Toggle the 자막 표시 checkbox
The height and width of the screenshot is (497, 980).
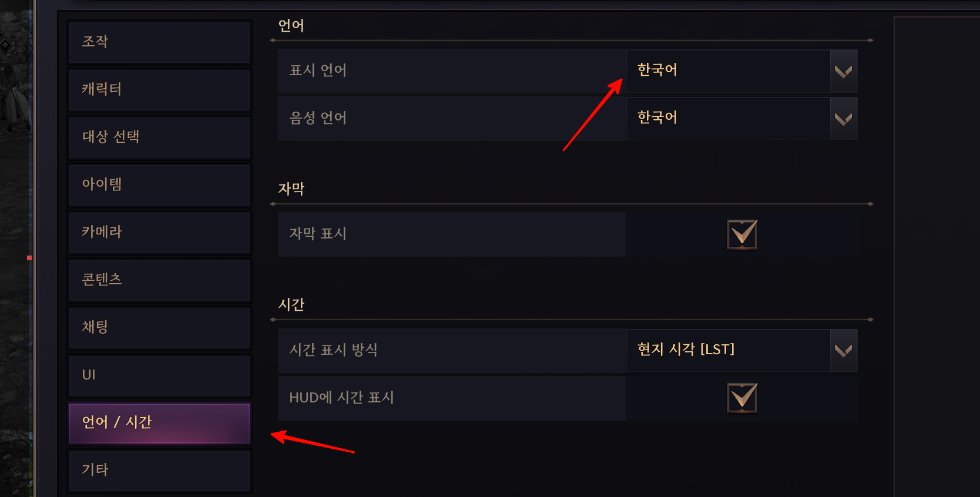click(741, 234)
